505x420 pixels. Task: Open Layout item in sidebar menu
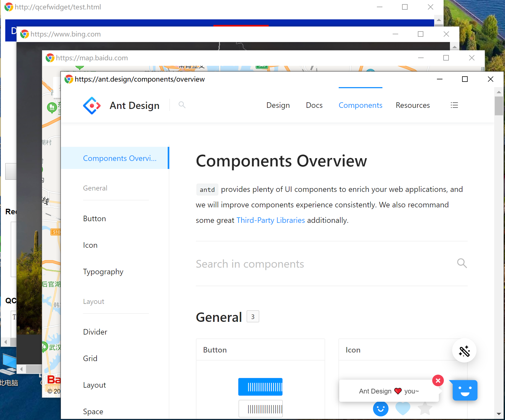95,385
